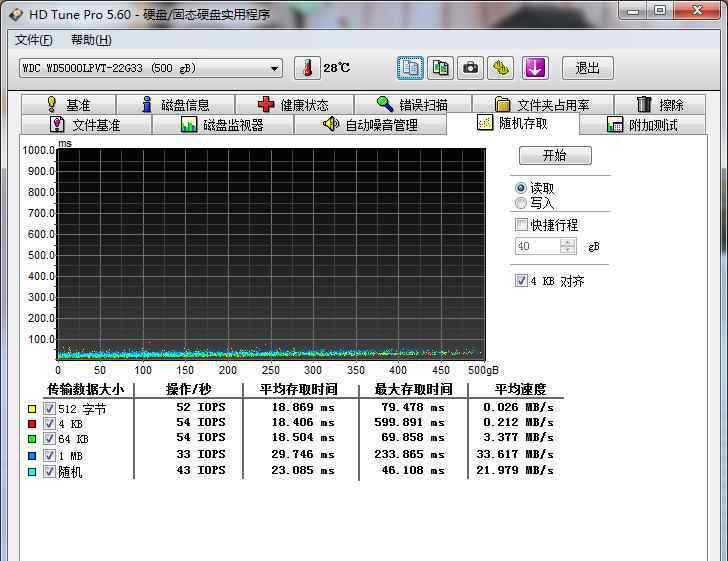Image resolution: width=728 pixels, height=561 pixels.
Task: Click the magnifier 错误扫描 icon
Action: tap(385, 104)
